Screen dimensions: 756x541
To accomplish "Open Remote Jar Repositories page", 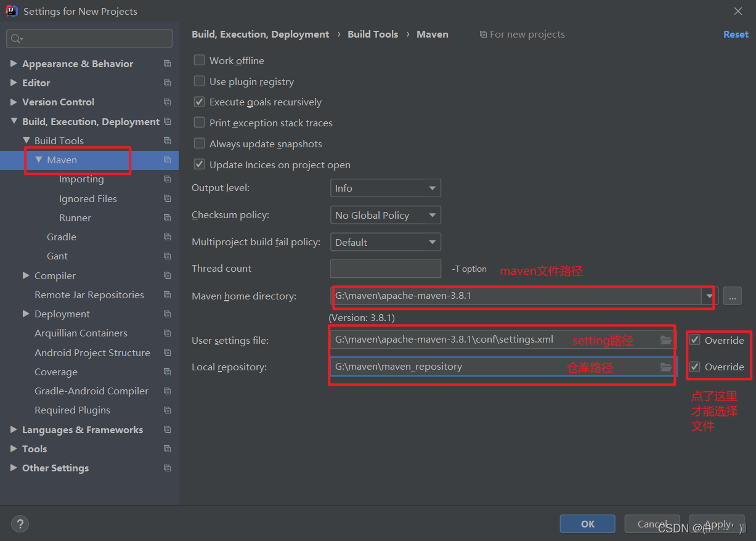I will [89, 295].
